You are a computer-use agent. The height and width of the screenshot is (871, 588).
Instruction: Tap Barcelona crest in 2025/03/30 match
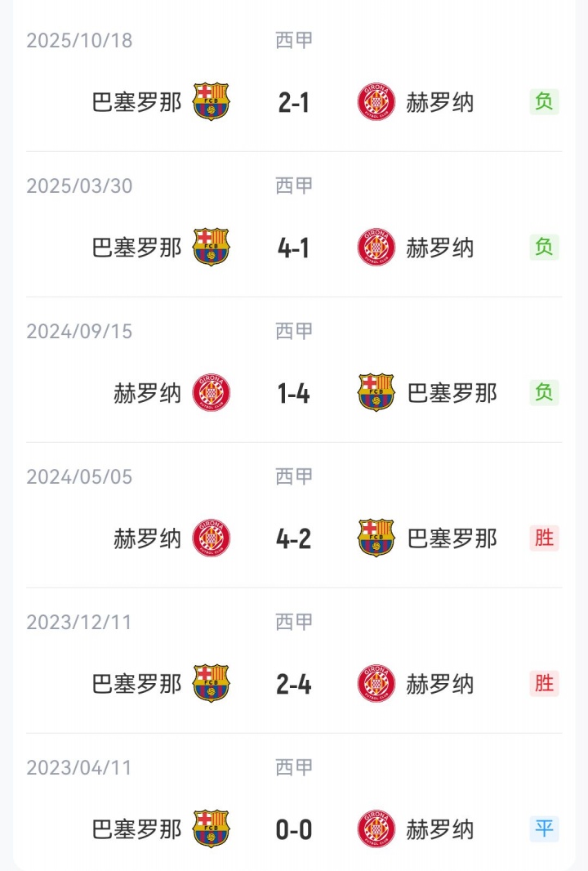(x=211, y=248)
